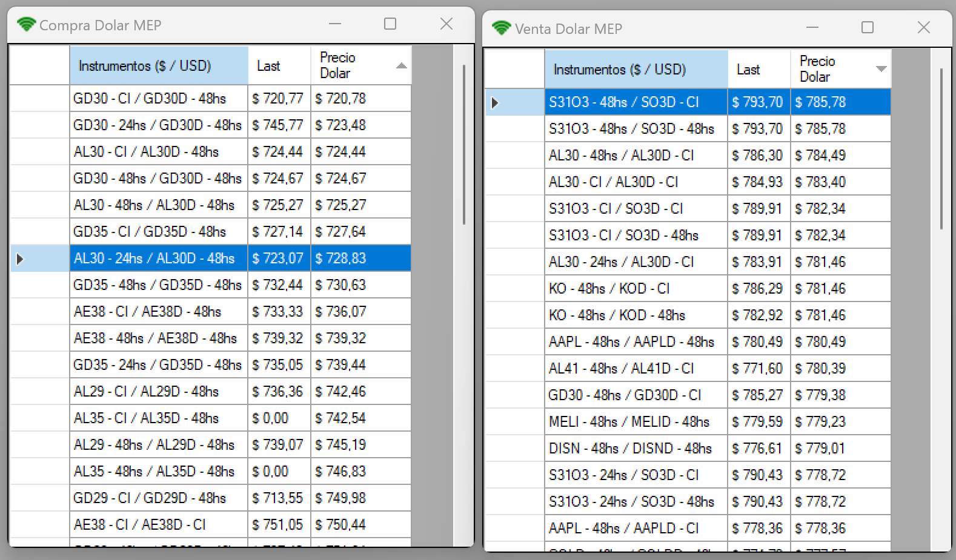Select GD35 - 24hs / GD35D - 48hs row
The height and width of the screenshot is (560, 956).
(210, 364)
